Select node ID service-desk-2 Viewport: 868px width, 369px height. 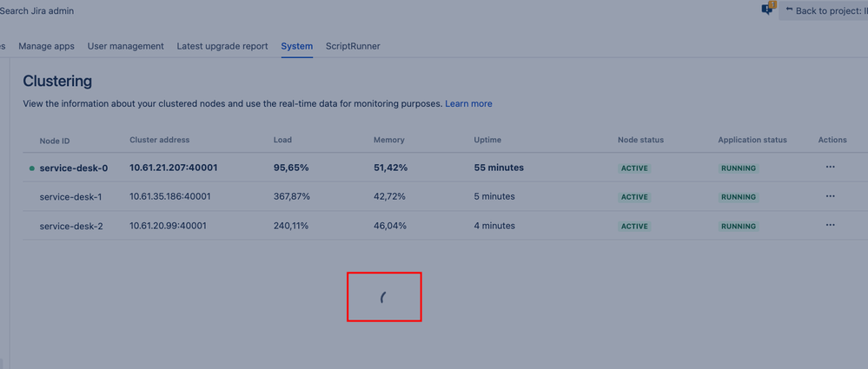[71, 226]
